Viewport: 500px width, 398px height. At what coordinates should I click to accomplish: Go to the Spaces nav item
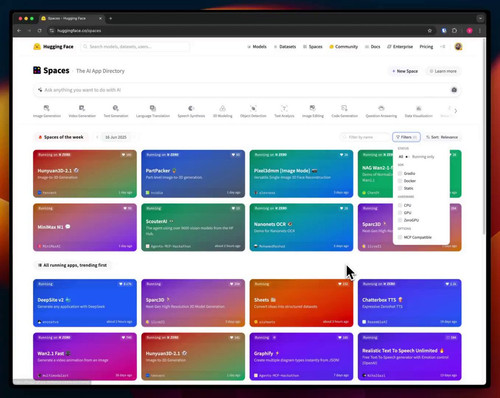point(313,47)
